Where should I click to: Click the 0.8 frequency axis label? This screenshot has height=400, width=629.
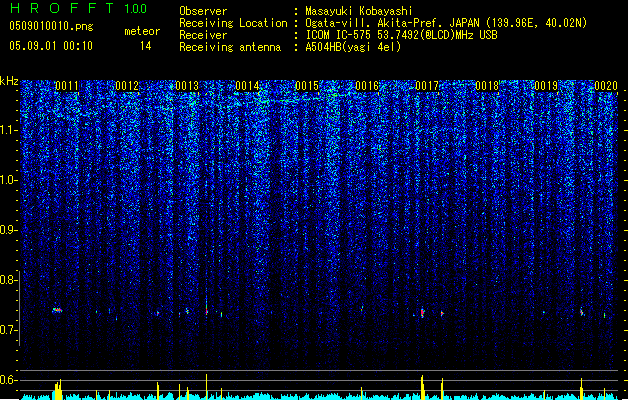(x=8, y=280)
